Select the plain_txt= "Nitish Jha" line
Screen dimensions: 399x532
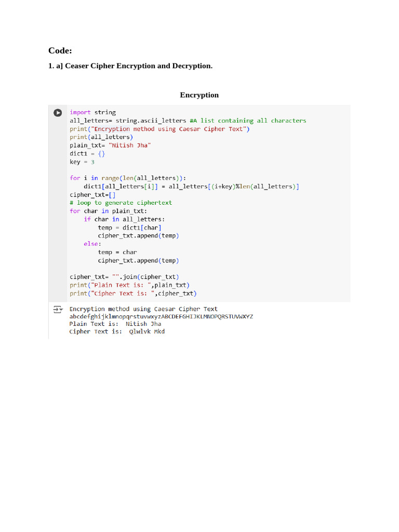click(x=110, y=145)
